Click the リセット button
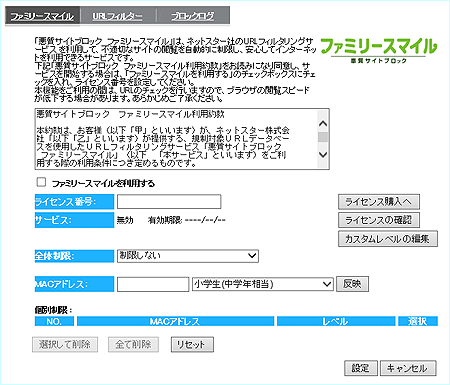This screenshot has height=385, width=450. (192, 344)
